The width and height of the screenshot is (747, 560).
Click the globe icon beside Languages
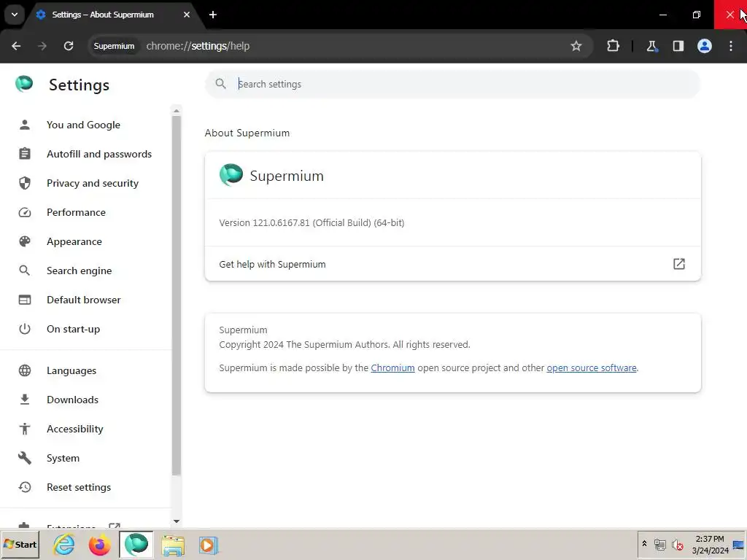click(25, 370)
